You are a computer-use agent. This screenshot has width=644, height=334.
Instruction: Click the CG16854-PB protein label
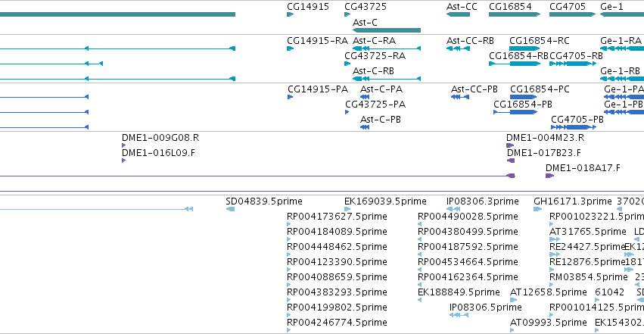click(x=523, y=105)
